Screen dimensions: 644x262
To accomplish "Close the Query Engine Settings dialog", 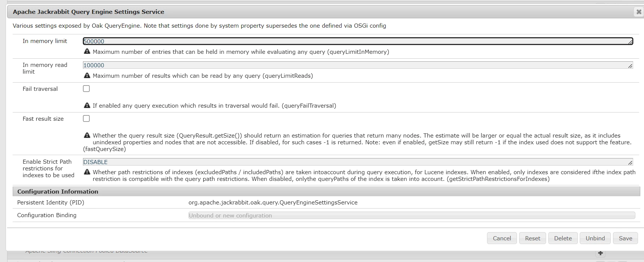I will (639, 12).
